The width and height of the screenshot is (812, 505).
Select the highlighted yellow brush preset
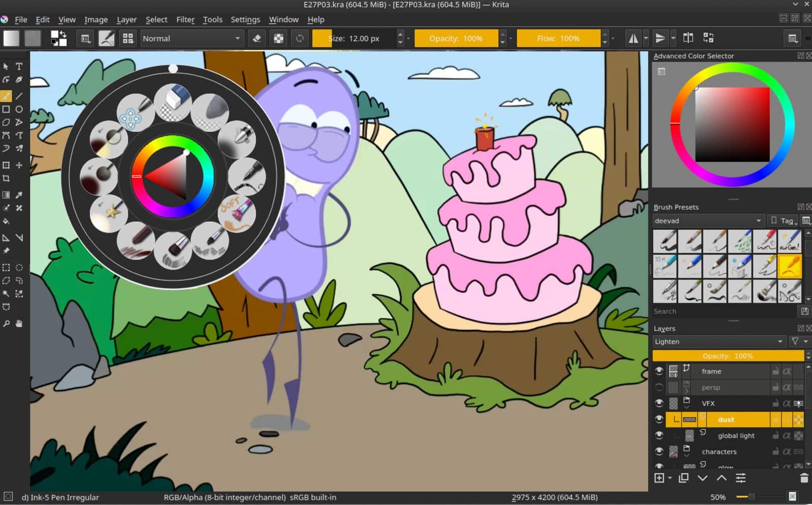[790, 266]
